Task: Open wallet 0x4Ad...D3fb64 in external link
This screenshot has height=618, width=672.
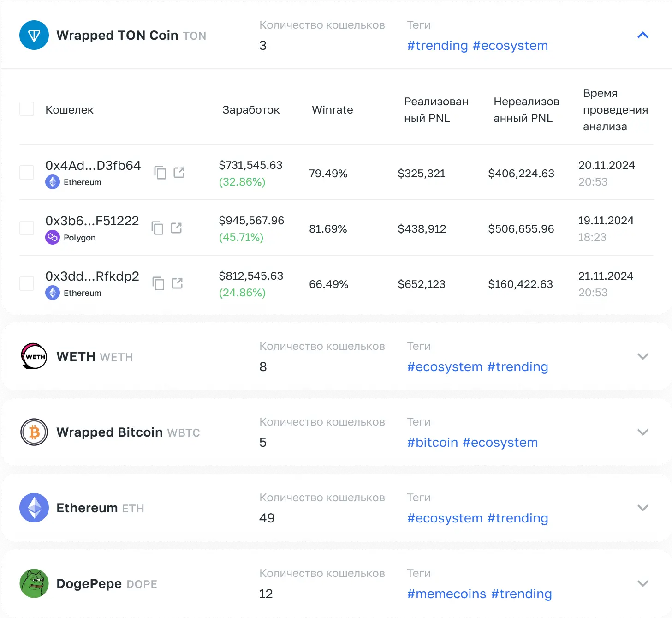Action: pyautogui.click(x=179, y=173)
